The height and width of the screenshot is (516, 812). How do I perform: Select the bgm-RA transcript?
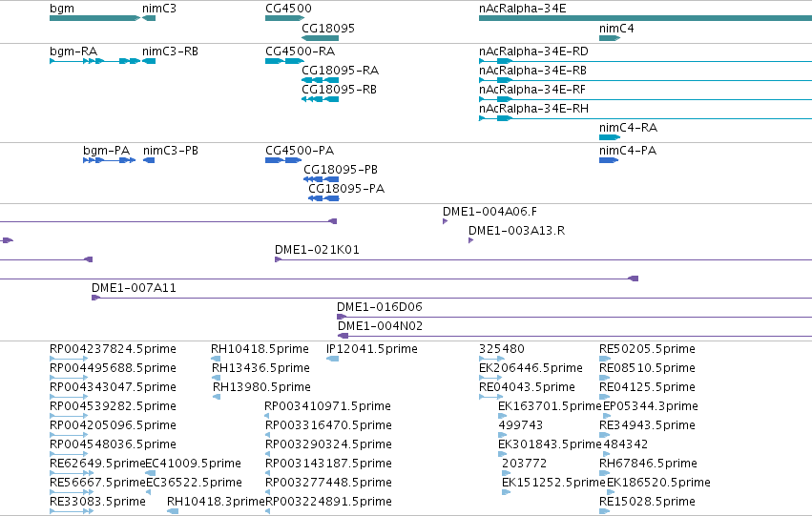[x=94, y=61]
